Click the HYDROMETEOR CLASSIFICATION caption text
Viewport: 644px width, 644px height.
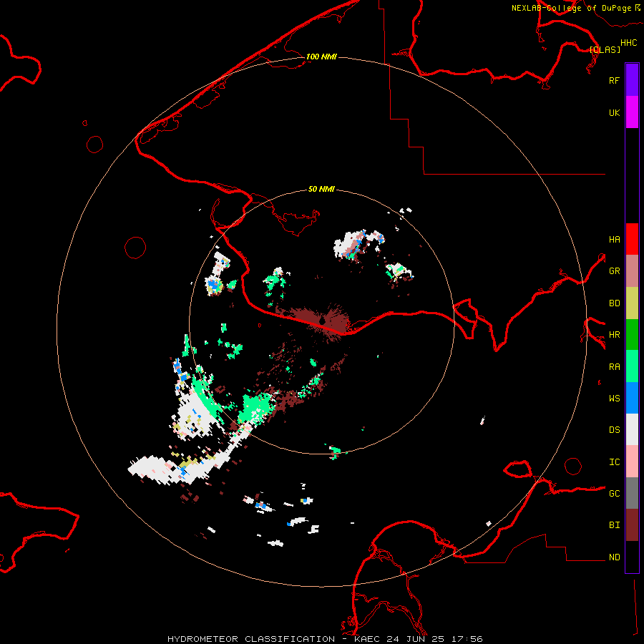[x=251, y=639]
